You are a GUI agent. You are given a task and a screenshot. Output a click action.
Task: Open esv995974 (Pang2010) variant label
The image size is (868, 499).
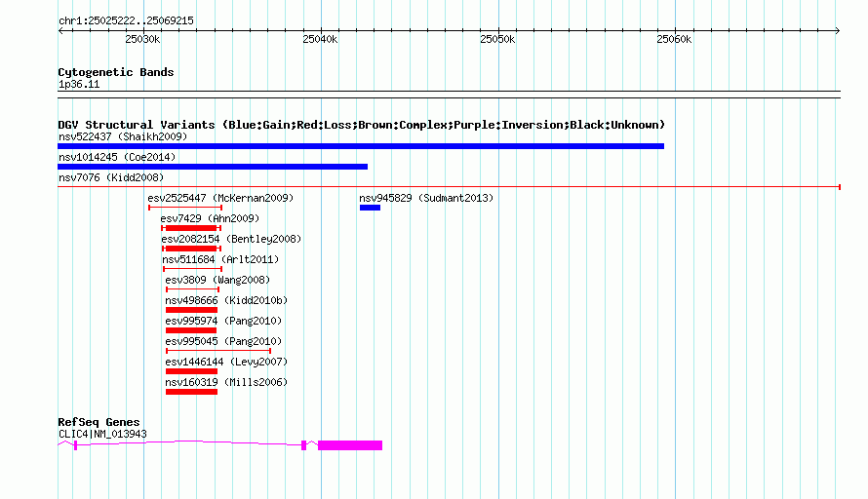coord(223,321)
